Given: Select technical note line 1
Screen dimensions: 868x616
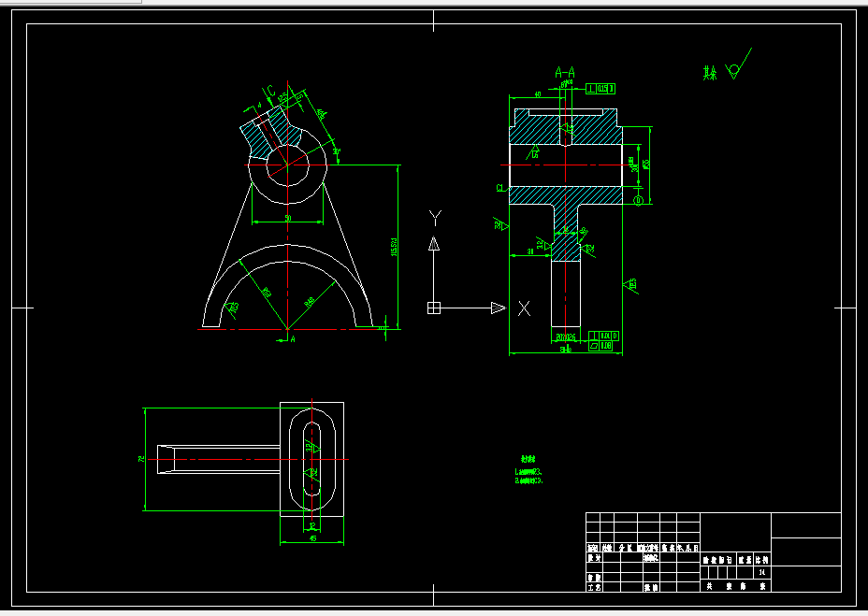Looking at the screenshot, I should point(528,471).
